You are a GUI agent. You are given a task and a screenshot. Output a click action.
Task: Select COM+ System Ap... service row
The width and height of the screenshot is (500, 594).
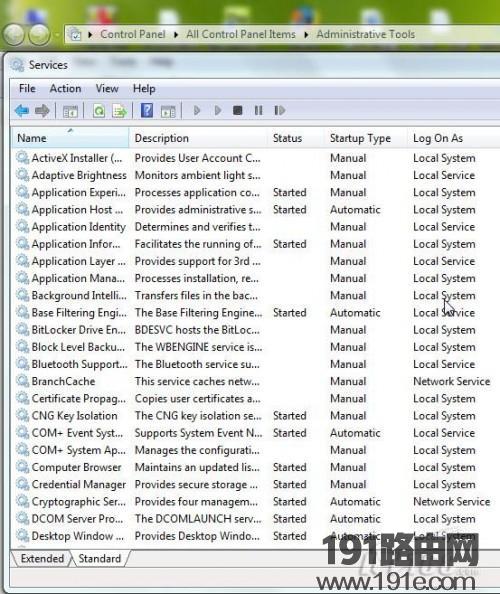click(x=256, y=450)
